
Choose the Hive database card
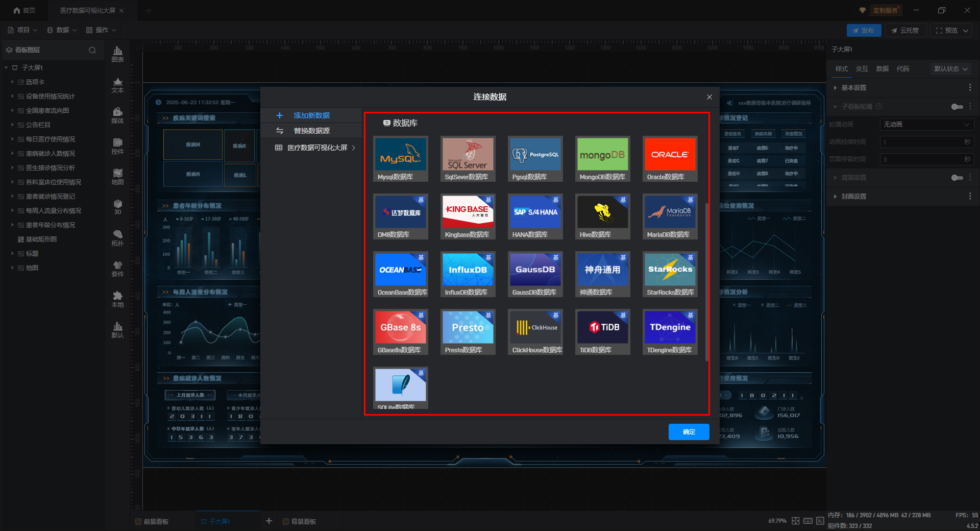pyautogui.click(x=603, y=216)
